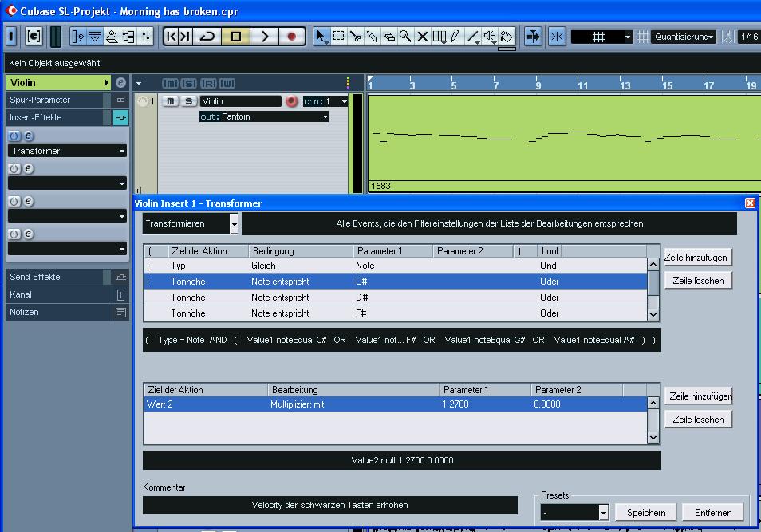Toggle Cycle loop mode
The image size is (761, 532).
click(207, 37)
